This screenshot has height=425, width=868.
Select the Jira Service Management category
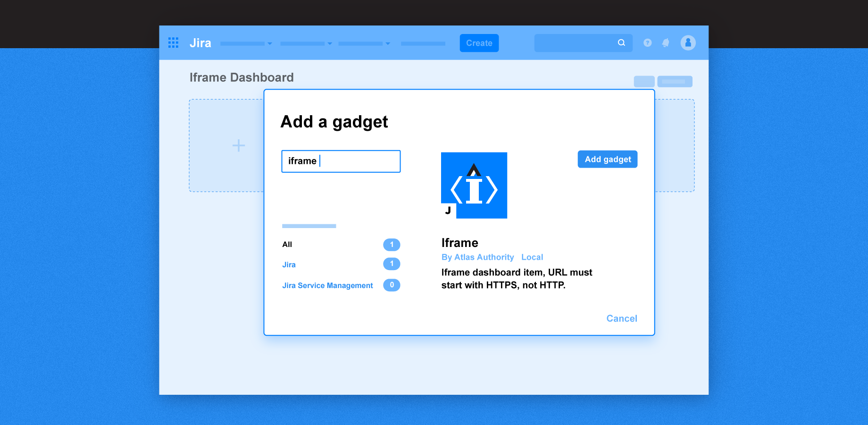coord(327,285)
